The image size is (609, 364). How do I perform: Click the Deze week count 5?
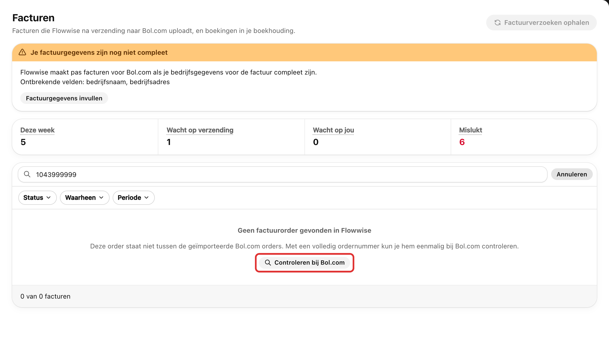point(23,142)
